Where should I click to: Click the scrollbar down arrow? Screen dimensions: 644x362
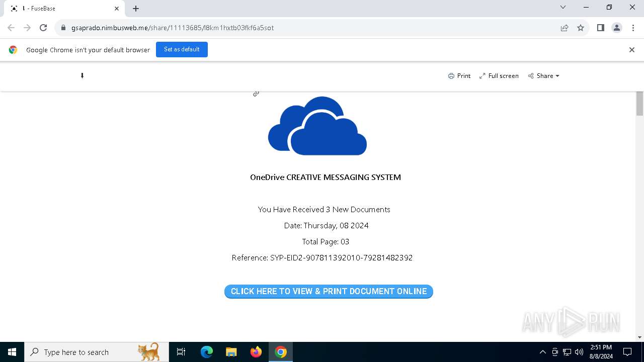[x=639, y=337]
